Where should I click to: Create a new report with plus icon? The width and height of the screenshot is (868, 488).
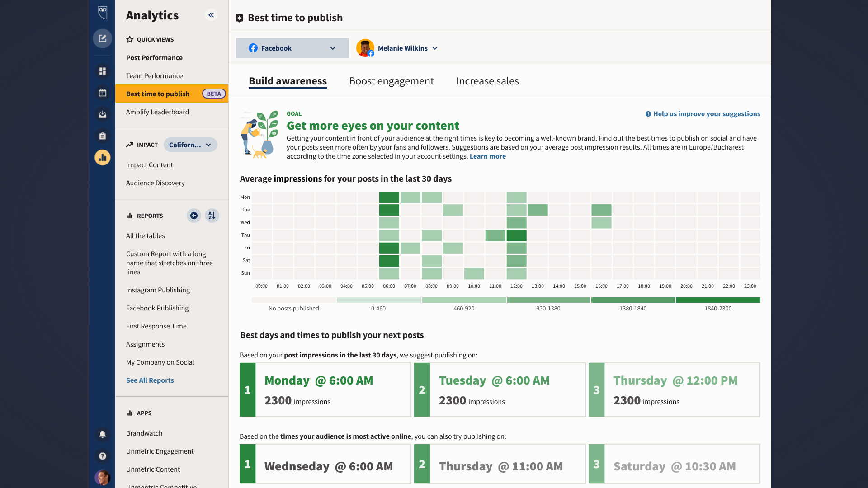(193, 216)
